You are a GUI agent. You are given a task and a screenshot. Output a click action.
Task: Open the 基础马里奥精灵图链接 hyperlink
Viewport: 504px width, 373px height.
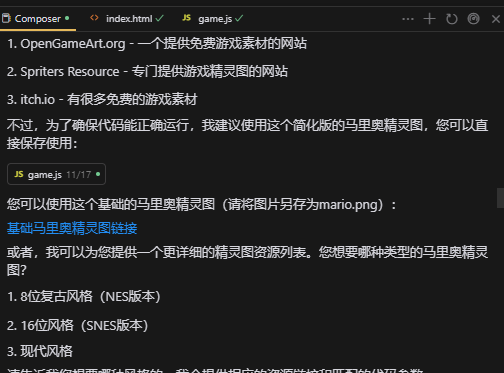(x=72, y=228)
